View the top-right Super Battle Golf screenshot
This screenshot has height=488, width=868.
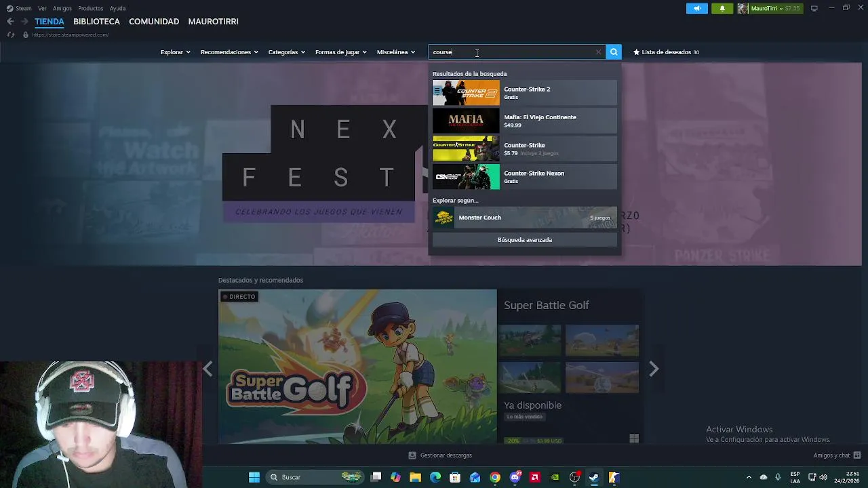pyautogui.click(x=602, y=340)
